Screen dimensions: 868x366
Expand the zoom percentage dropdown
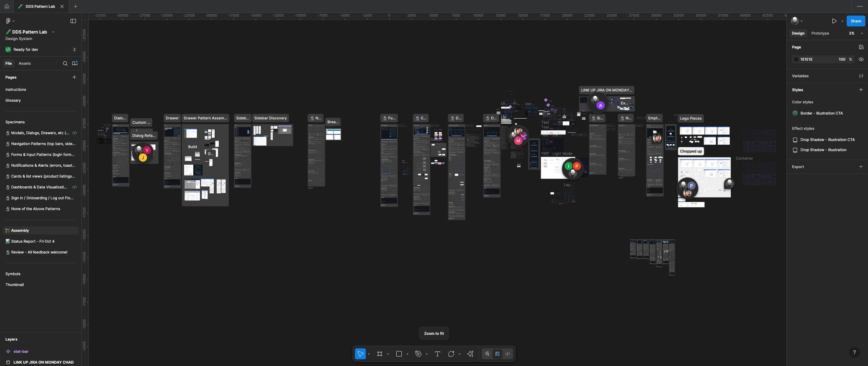click(862, 33)
